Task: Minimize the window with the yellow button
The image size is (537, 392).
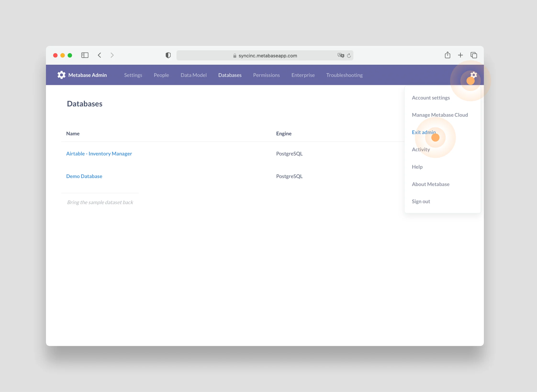Action: click(x=63, y=55)
